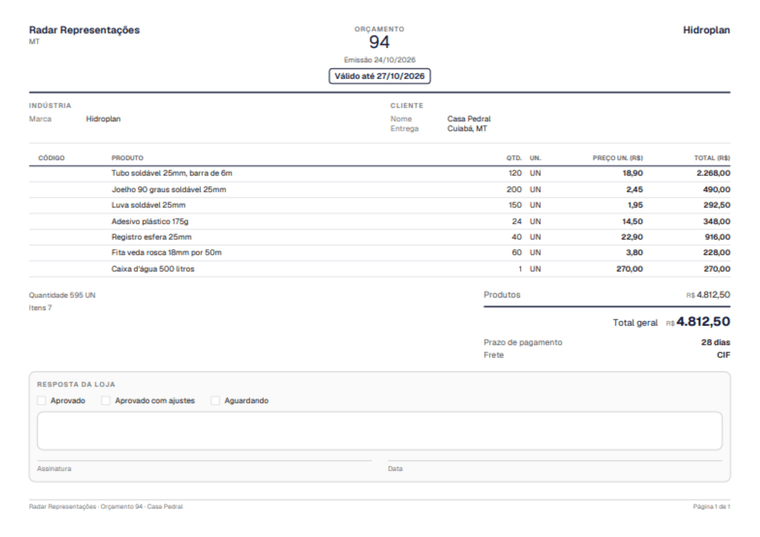Click the Marca value Hidroplan
Viewport: 760px width, 537px height.
[x=103, y=119]
